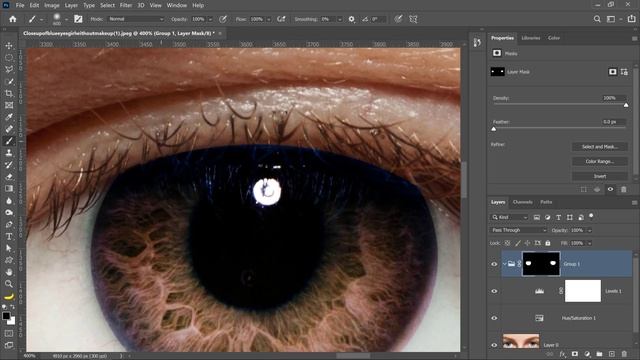Collapse the Group 1 folder chevron
This screenshot has height=360, width=640.
point(504,264)
